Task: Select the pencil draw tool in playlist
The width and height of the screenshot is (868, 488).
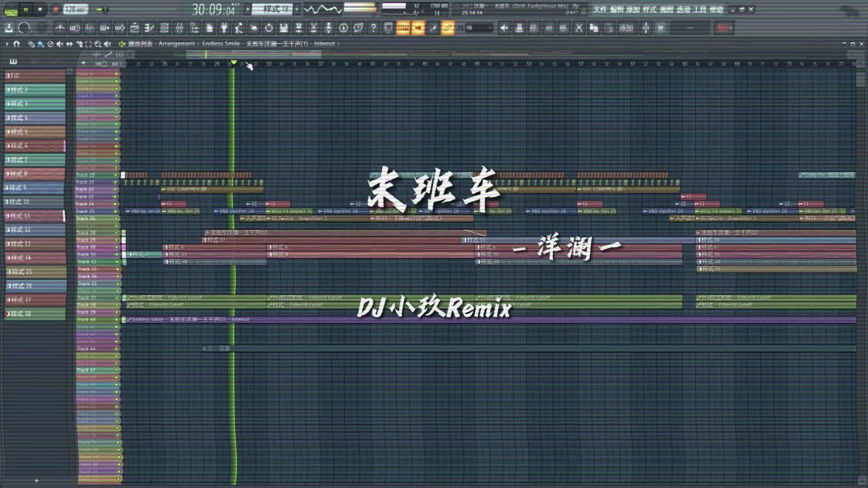Action: [31, 44]
